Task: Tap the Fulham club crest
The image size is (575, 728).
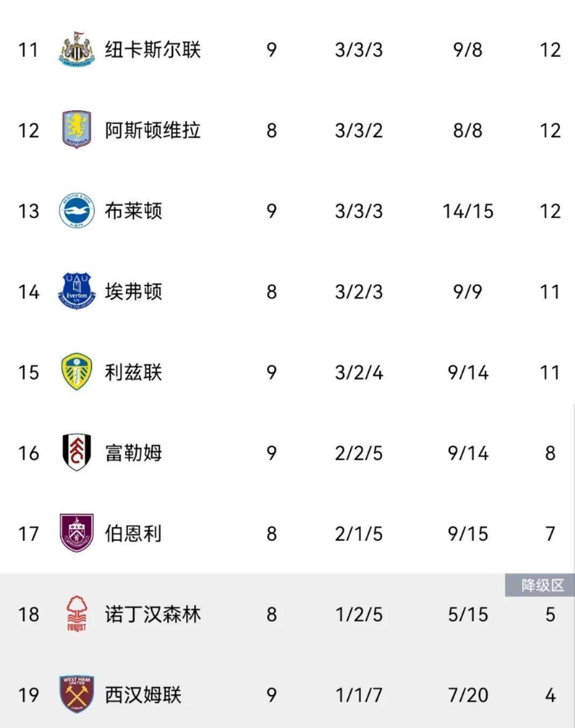Action: click(76, 452)
